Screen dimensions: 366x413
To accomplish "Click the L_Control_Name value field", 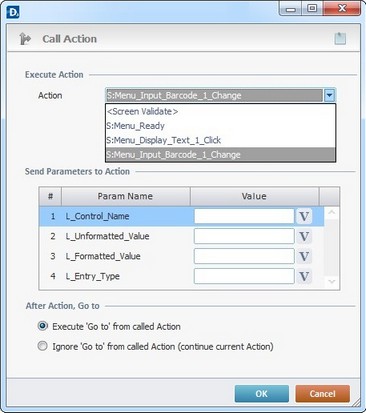I will [x=244, y=216].
